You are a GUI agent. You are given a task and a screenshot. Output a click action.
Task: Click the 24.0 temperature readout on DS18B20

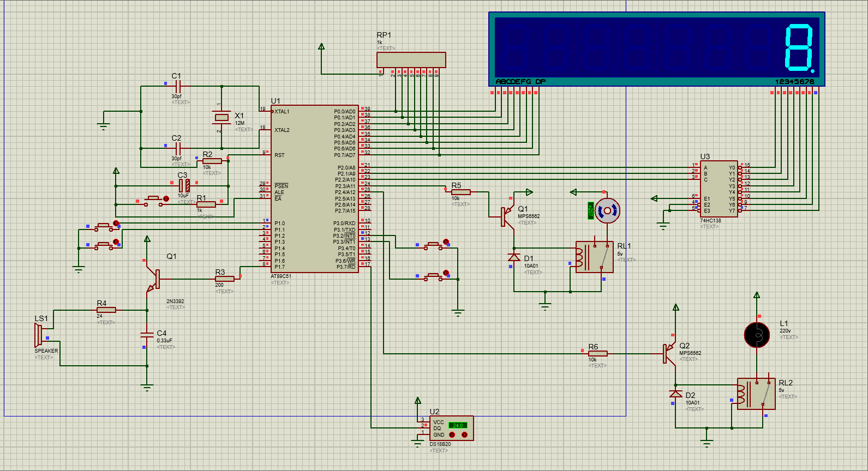click(458, 425)
